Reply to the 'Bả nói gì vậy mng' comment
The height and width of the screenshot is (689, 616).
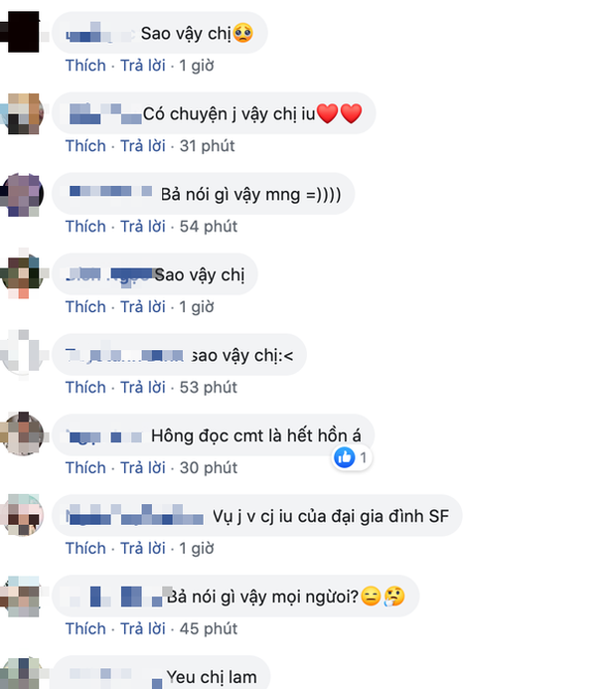143,227
